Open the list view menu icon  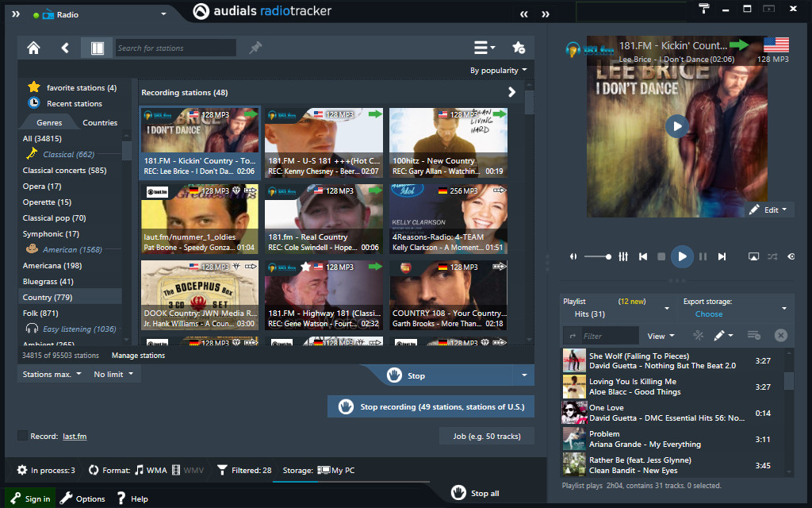tap(485, 48)
